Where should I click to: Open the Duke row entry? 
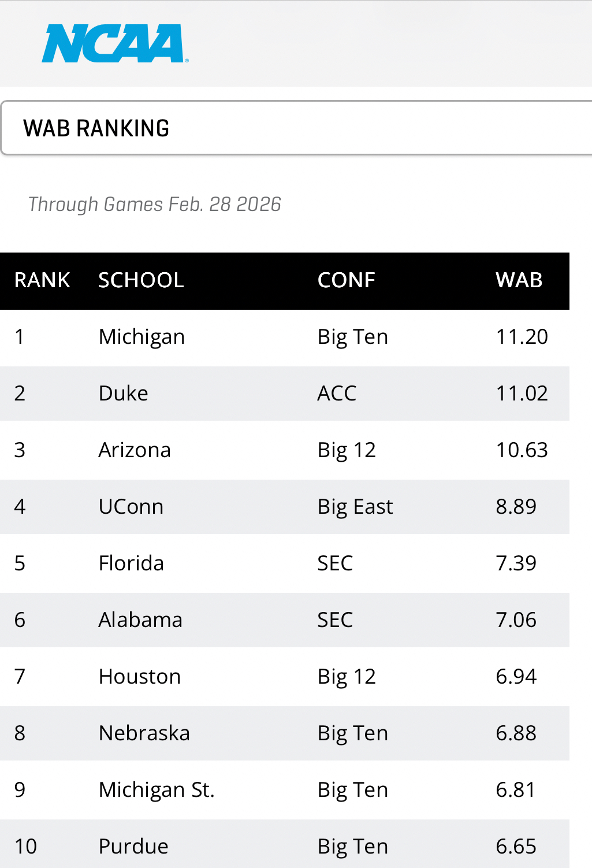click(123, 394)
